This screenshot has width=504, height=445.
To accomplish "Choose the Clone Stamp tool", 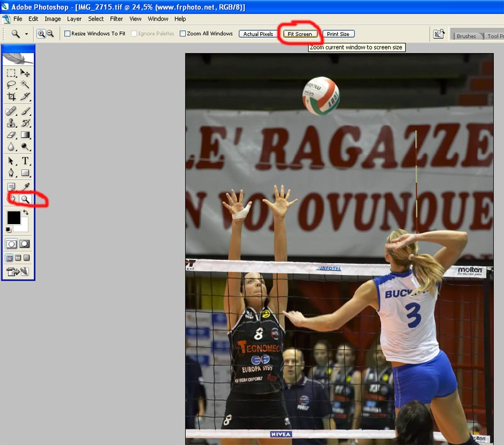I will click(x=11, y=123).
